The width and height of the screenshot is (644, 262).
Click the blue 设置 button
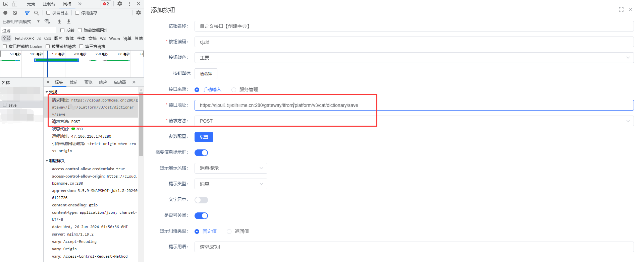[204, 137]
